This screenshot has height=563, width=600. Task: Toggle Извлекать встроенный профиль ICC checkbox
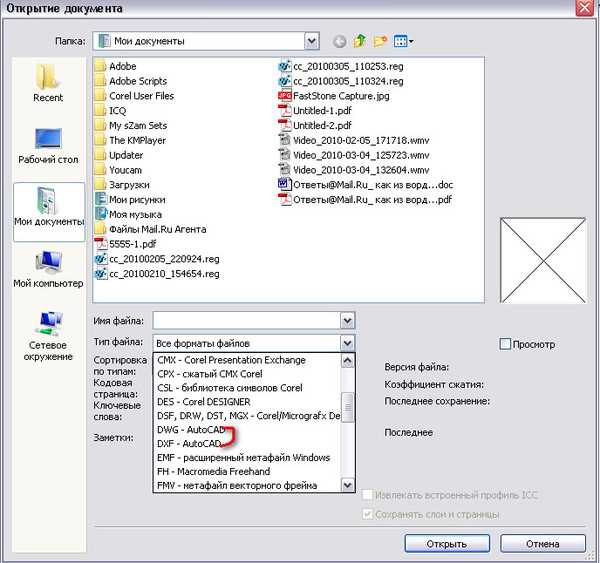[x=367, y=495]
